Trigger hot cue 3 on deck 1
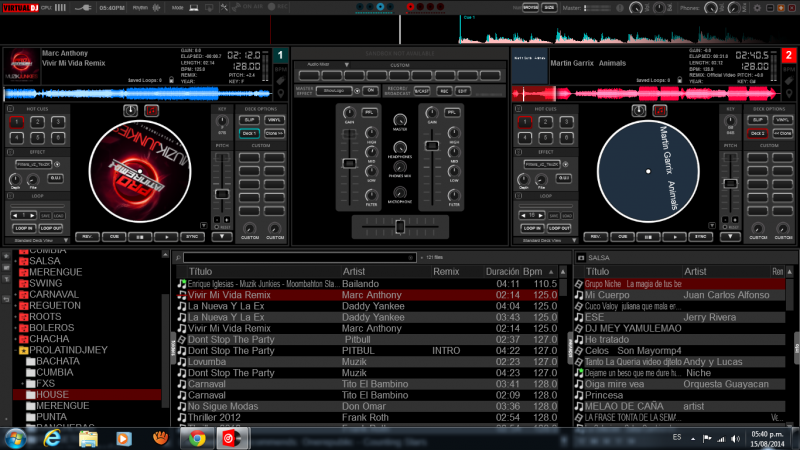Screen dimensions: 800x450 (x=58, y=122)
